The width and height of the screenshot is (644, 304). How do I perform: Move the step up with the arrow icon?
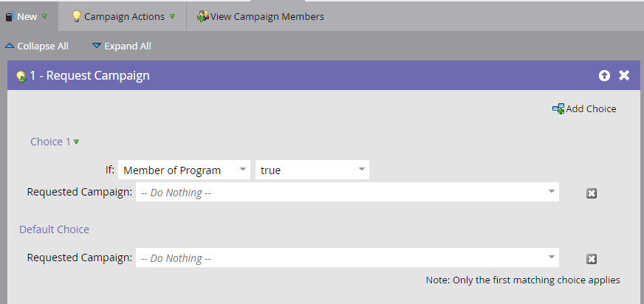tap(604, 75)
